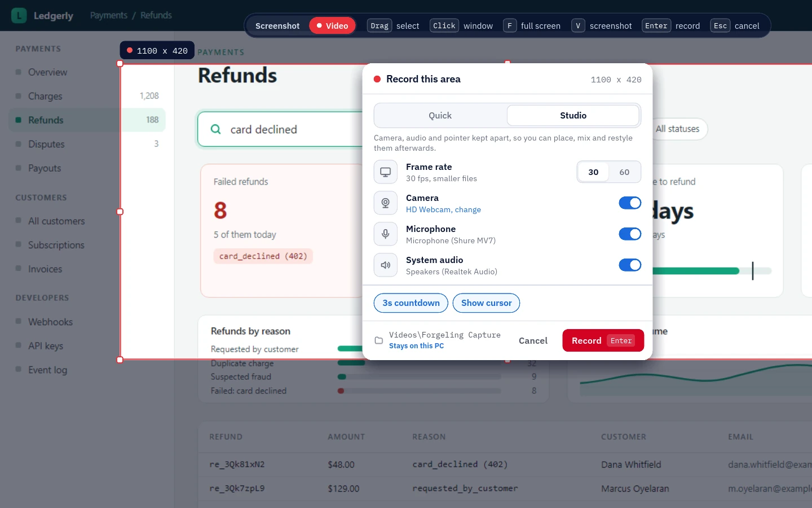Go to Disputes in the sidebar
This screenshot has width=812, height=508.
point(46,144)
